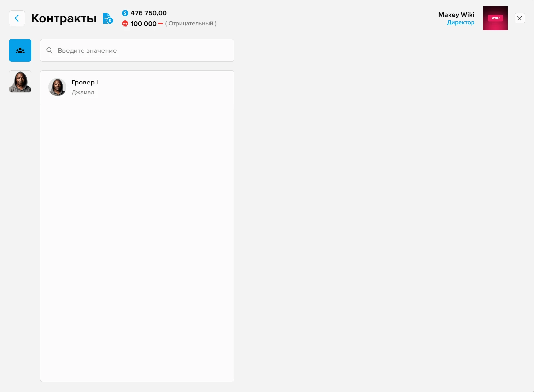Image resolution: width=534 pixels, height=392 pixels.
Task: Click the magnifier icon in the search bar
Action: point(49,50)
